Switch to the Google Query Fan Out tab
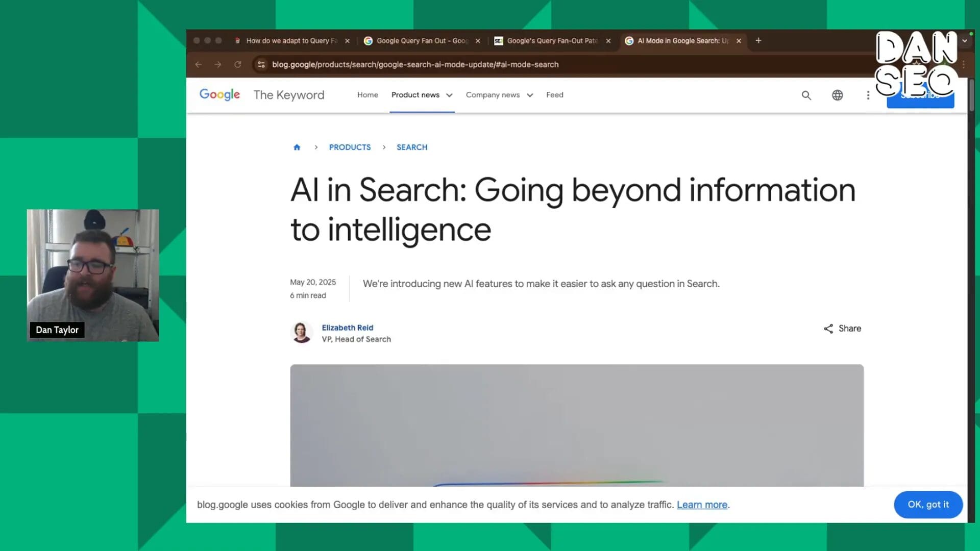This screenshot has width=980, height=551. click(422, 41)
